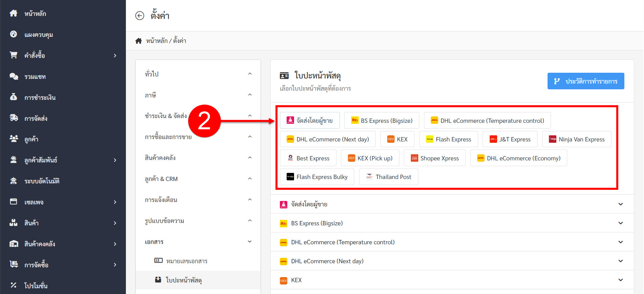This screenshot has width=644, height=294.
Task: Click the J&T Express logo icon
Action: pyautogui.click(x=493, y=139)
